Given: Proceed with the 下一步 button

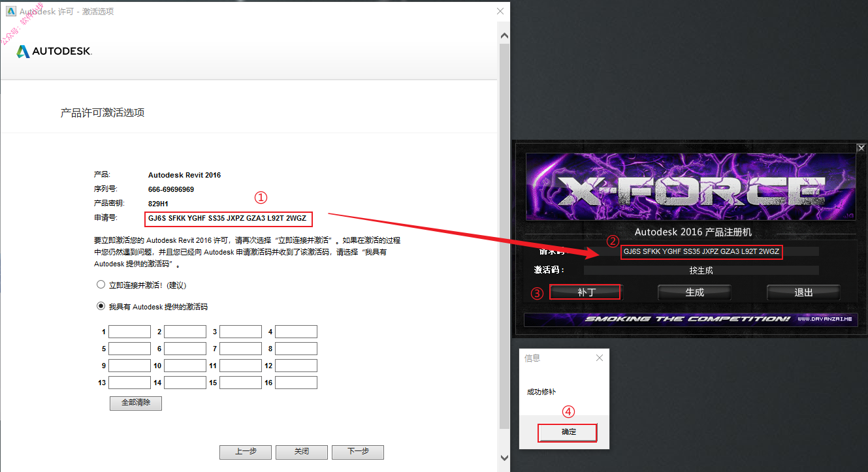Looking at the screenshot, I should (358, 452).
